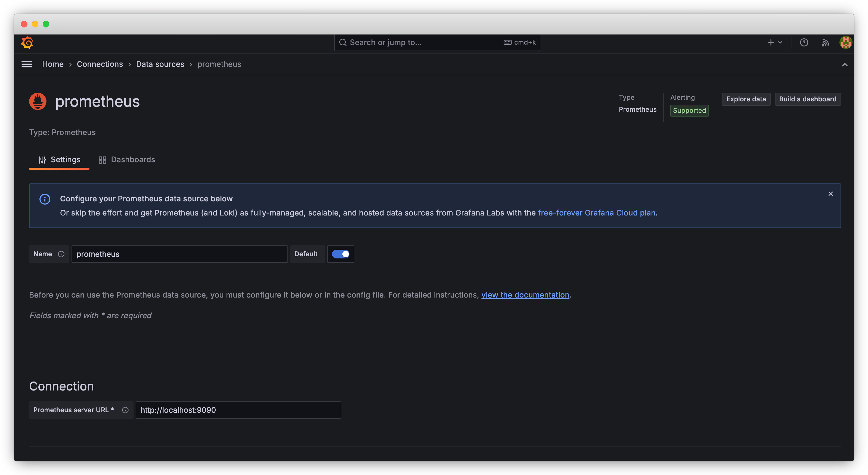Click info icon beside Prometheus server URL

[125, 410]
